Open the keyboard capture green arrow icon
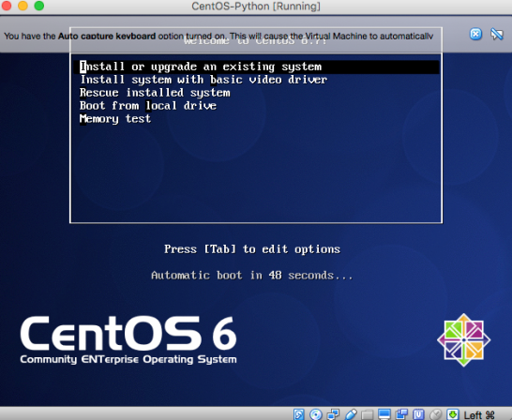 click(453, 414)
